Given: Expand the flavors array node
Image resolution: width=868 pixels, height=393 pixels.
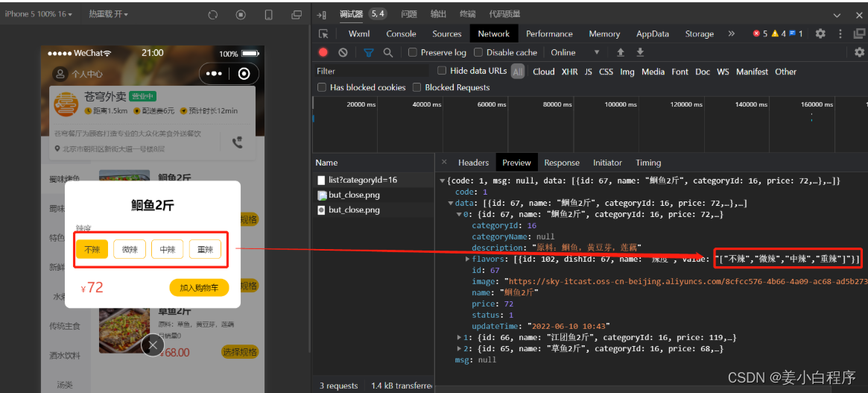Looking at the screenshot, I should coord(468,259).
